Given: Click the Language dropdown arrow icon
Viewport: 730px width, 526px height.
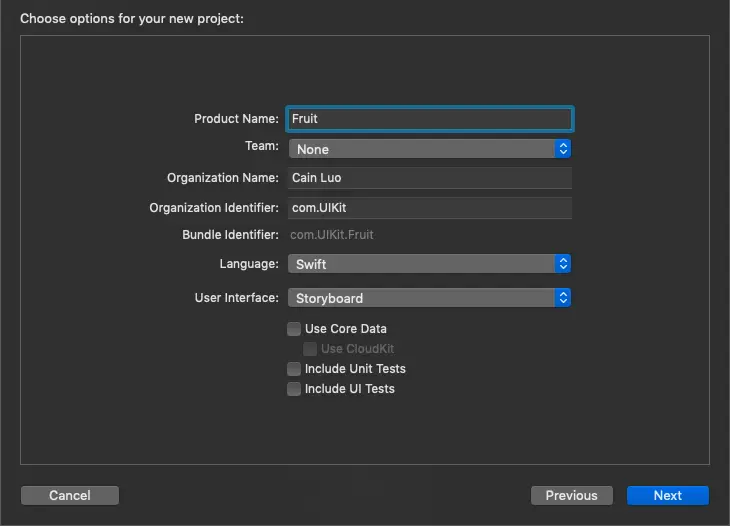Looking at the screenshot, I should (563, 264).
